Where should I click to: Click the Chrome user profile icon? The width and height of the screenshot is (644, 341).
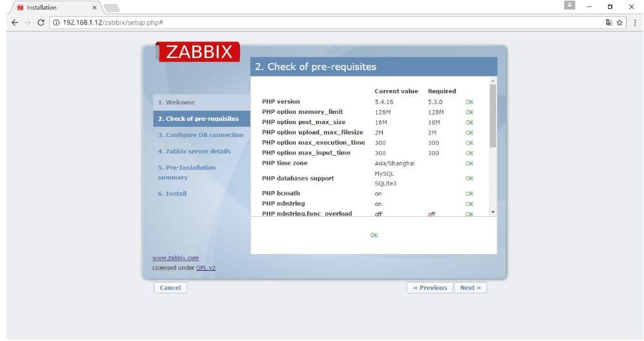click(x=569, y=5)
